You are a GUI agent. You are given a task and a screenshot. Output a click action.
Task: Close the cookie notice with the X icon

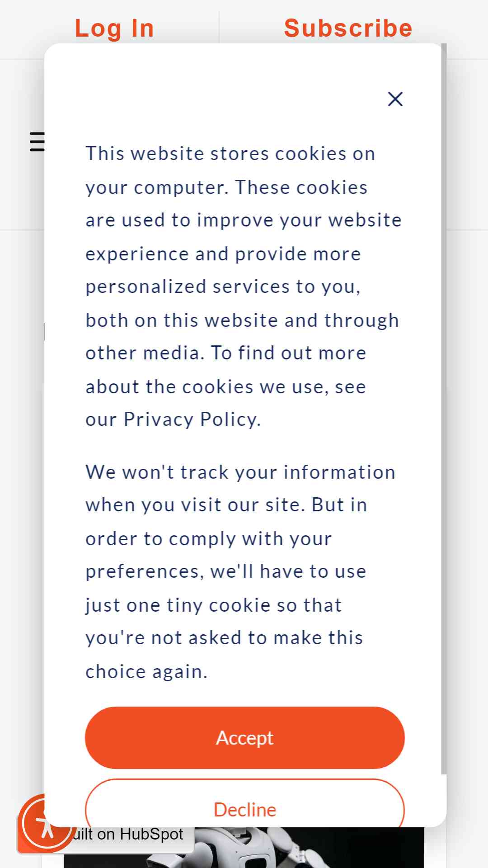pos(395,99)
